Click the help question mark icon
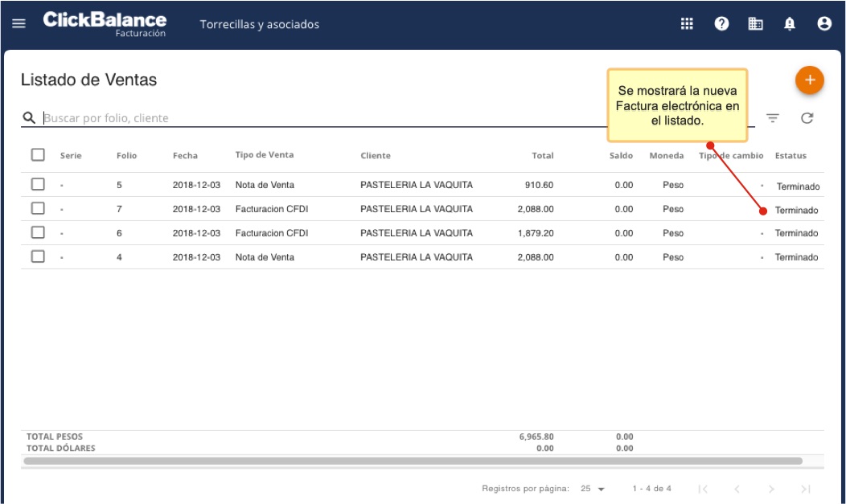The image size is (846, 504). pos(721,24)
